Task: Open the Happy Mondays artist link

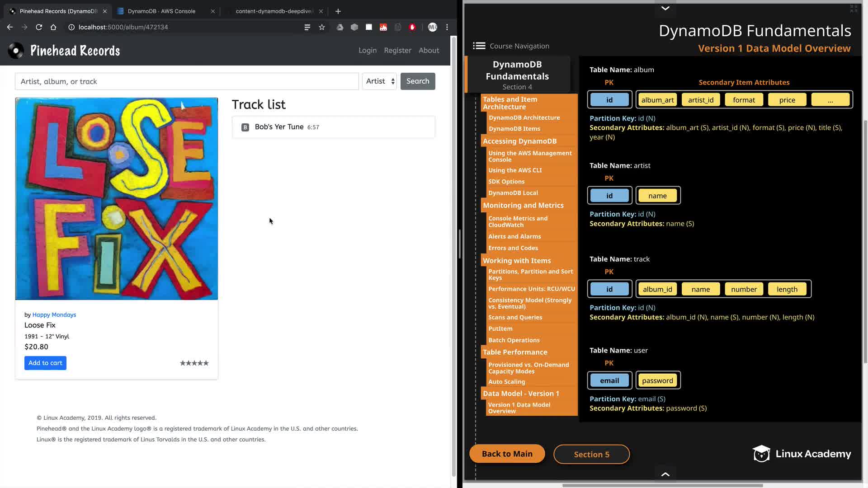Action: point(54,315)
